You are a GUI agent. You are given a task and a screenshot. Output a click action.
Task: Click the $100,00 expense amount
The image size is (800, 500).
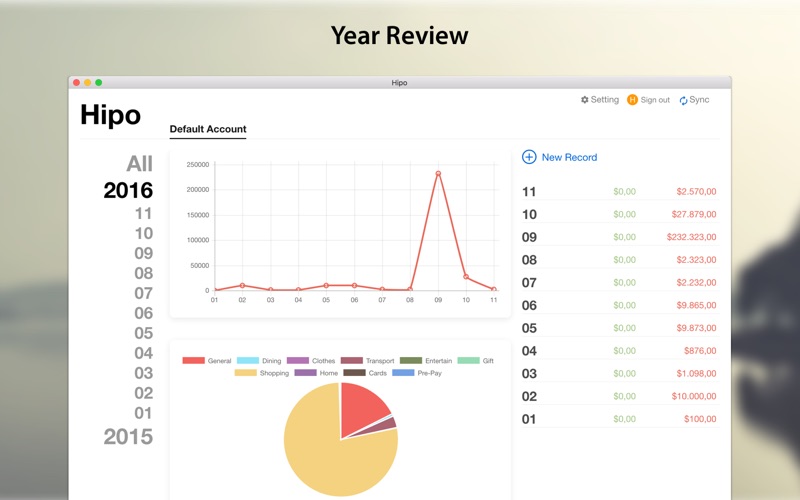pos(700,419)
